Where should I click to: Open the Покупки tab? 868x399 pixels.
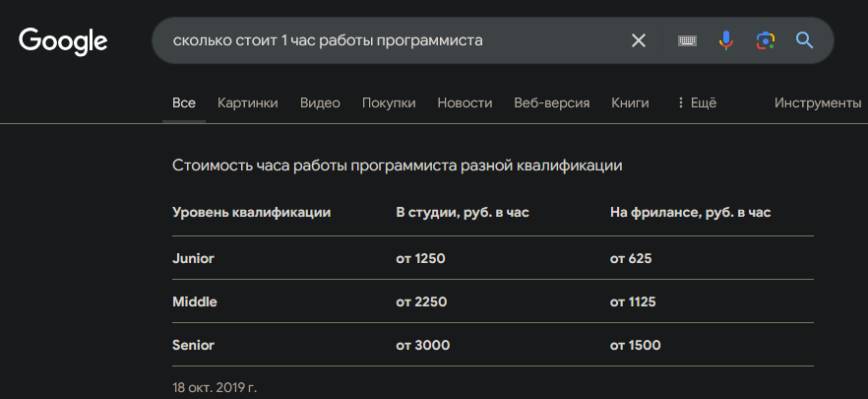[389, 103]
